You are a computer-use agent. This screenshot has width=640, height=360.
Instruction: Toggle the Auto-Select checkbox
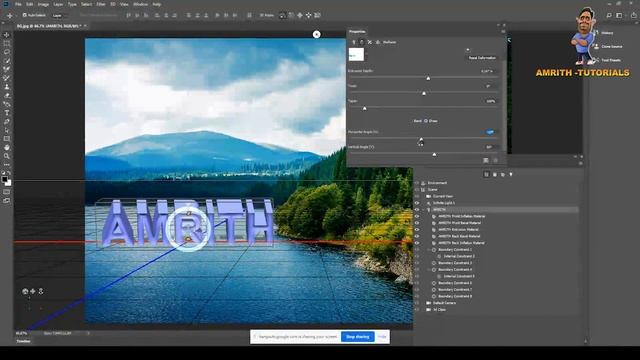click(x=24, y=16)
